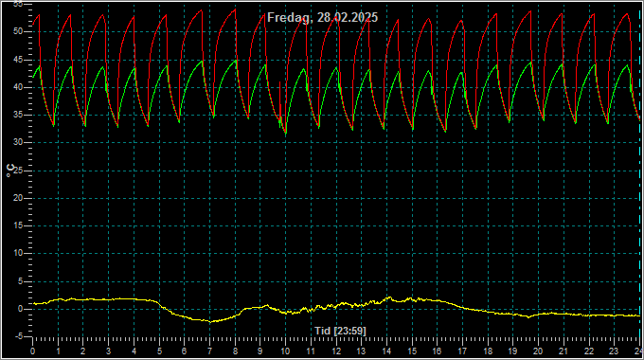Click the hour 20 mark on time axis
644x360 pixels.
tap(538, 351)
